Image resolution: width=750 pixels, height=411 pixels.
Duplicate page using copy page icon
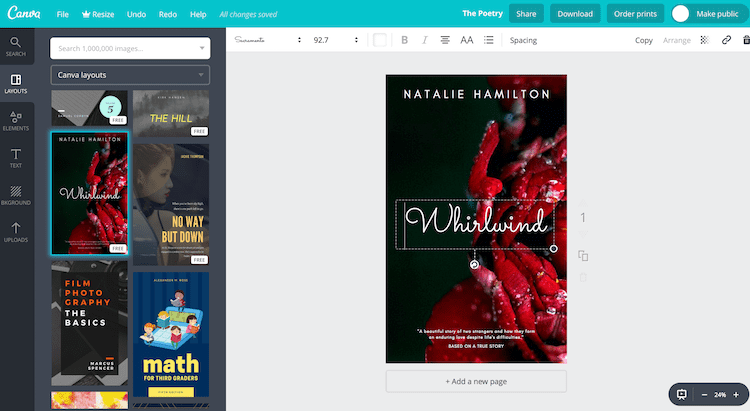[583, 256]
